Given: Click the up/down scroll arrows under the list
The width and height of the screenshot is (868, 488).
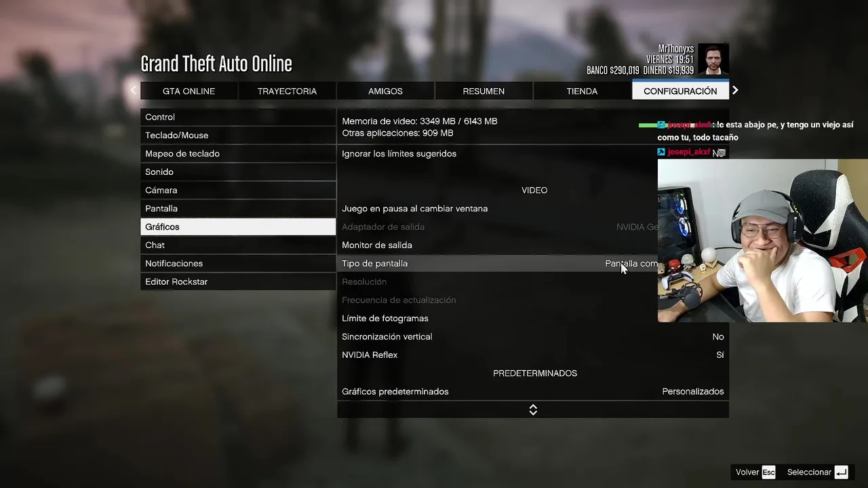Looking at the screenshot, I should tap(533, 410).
